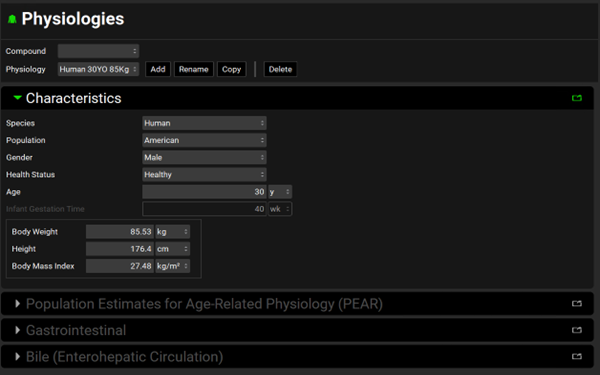Click the Physiologies title text
Viewport: 600px width, 375px height.
pyautogui.click(x=73, y=19)
